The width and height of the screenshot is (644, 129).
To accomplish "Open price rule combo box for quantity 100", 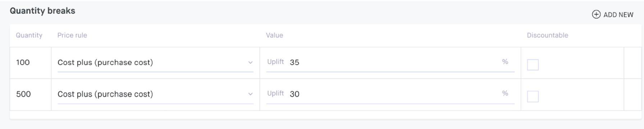I will 155,62.
